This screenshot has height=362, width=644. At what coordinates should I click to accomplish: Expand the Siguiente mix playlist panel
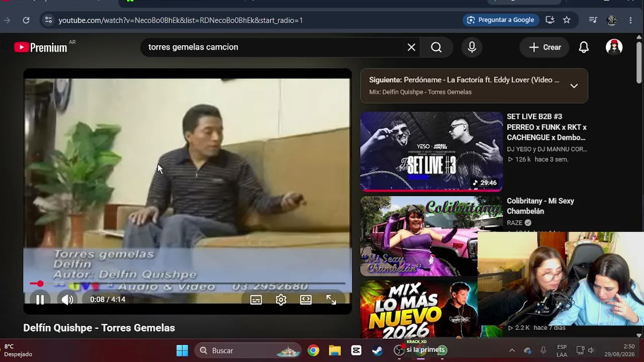574,86
